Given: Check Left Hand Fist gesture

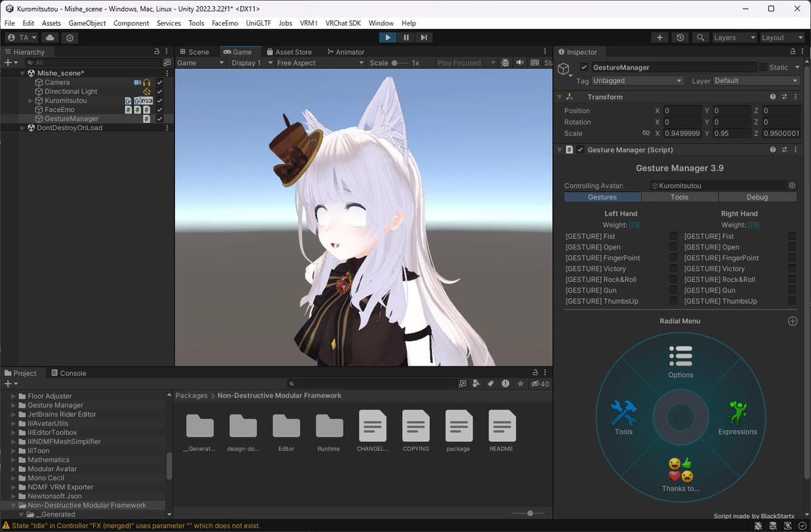Looking at the screenshot, I should pos(673,236).
